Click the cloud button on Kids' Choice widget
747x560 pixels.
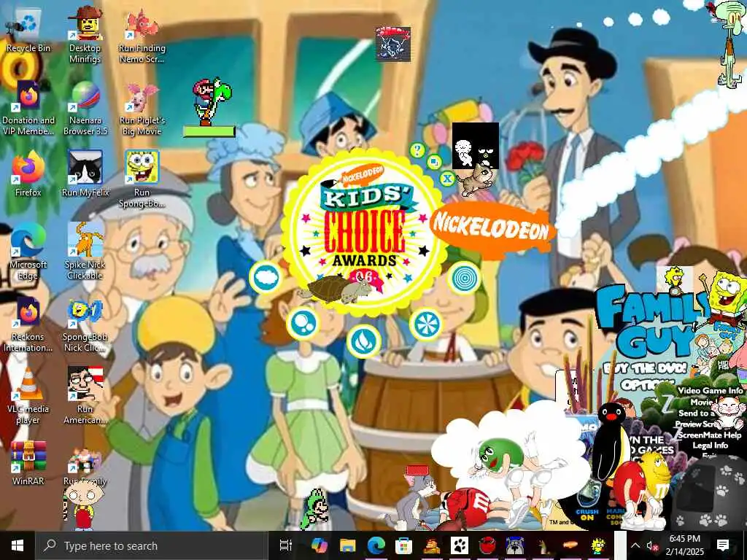266,278
